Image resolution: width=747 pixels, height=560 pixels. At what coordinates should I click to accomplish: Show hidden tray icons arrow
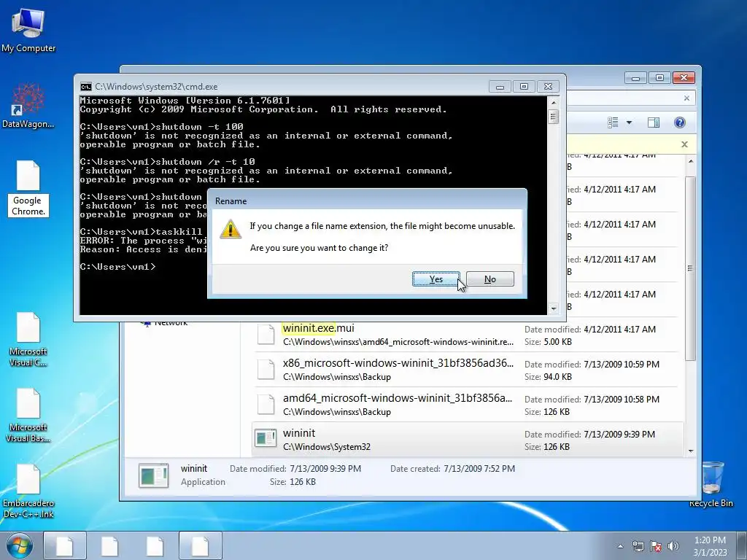pos(620,546)
